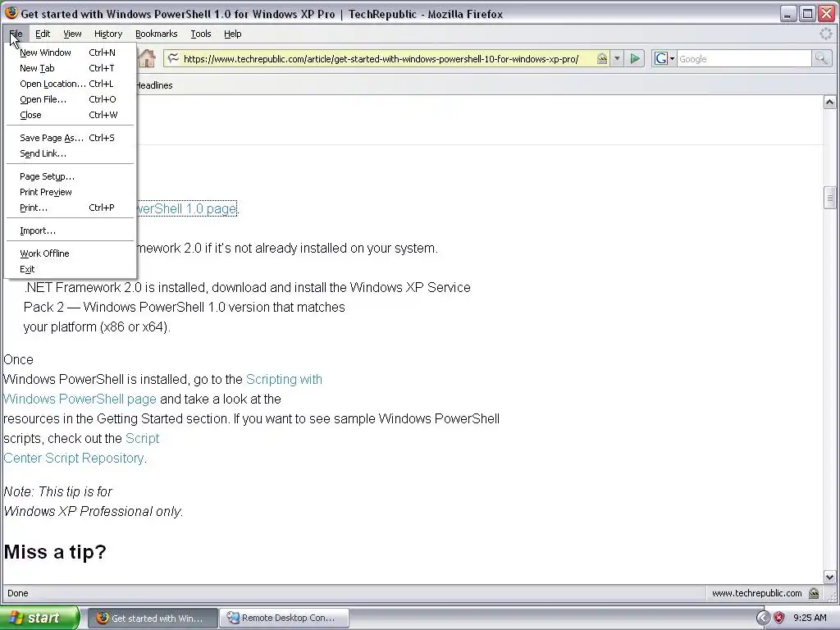Click www.techrepublic.com in status bar
Image resolution: width=840 pixels, height=630 pixels.
click(756, 593)
